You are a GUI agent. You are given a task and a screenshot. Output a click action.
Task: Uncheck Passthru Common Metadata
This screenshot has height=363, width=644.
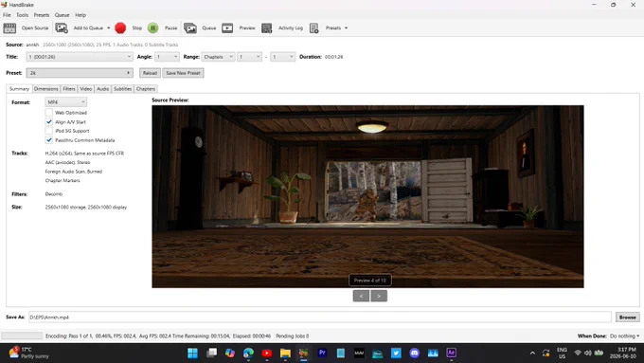(49, 140)
